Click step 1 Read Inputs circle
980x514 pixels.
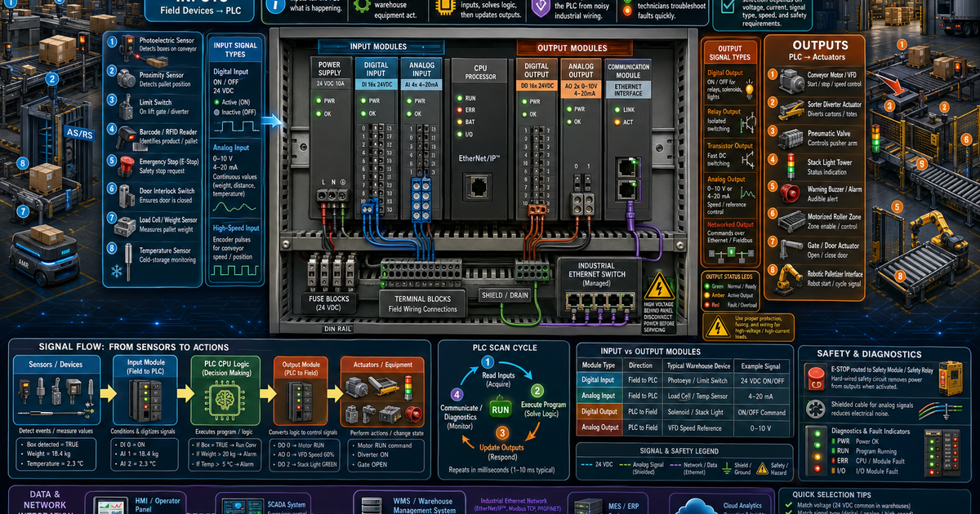(x=487, y=362)
